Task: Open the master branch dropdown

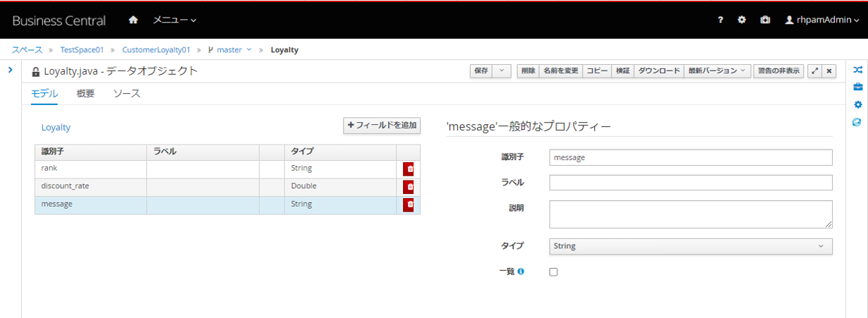Action: pos(230,50)
